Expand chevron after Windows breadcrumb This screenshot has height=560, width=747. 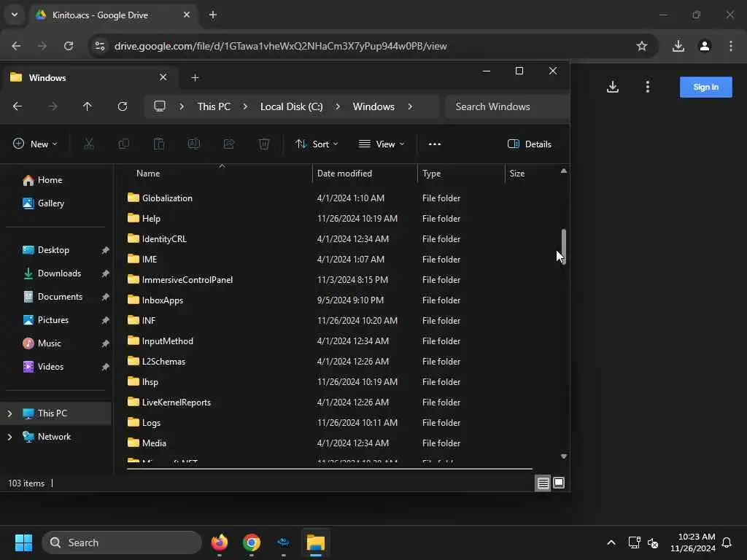[410, 106]
